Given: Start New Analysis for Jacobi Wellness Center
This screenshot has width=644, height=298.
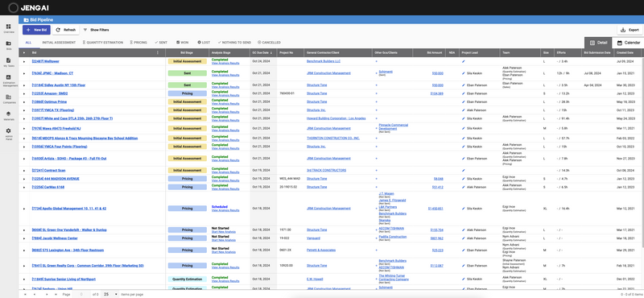Looking at the screenshot, I should click(x=224, y=240).
